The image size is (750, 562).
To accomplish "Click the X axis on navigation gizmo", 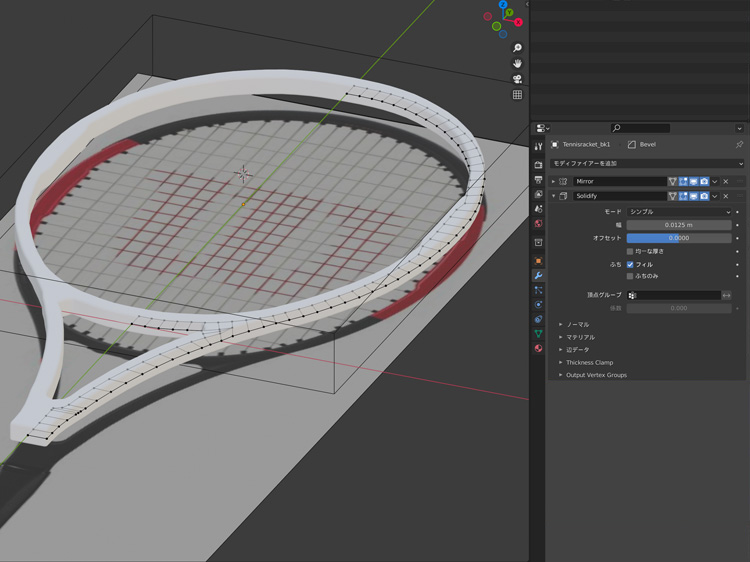I will click(x=518, y=22).
